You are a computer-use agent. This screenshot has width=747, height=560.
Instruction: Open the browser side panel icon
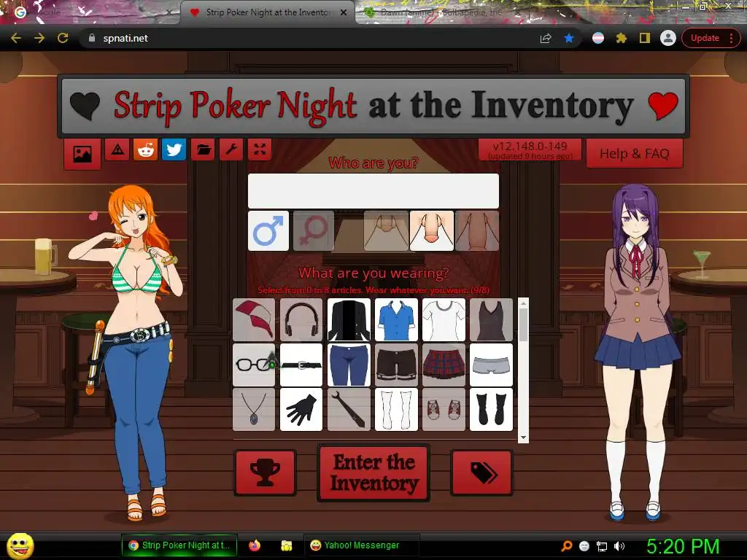pyautogui.click(x=645, y=38)
